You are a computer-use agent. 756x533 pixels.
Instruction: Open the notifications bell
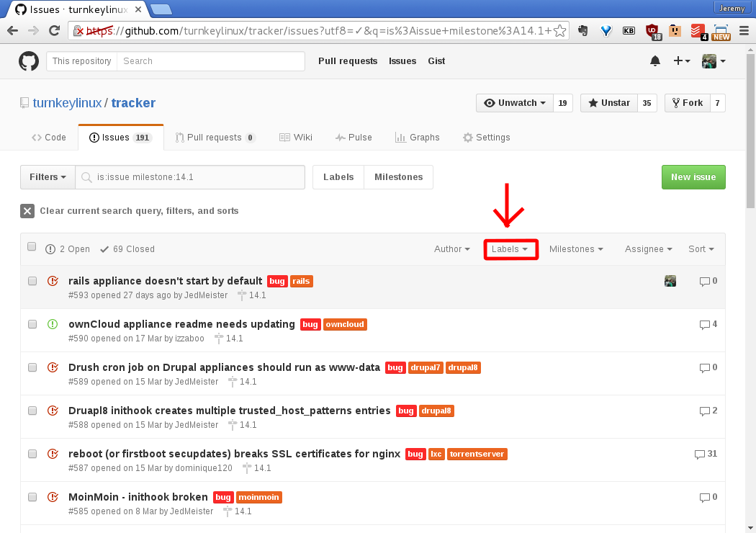[654, 61]
